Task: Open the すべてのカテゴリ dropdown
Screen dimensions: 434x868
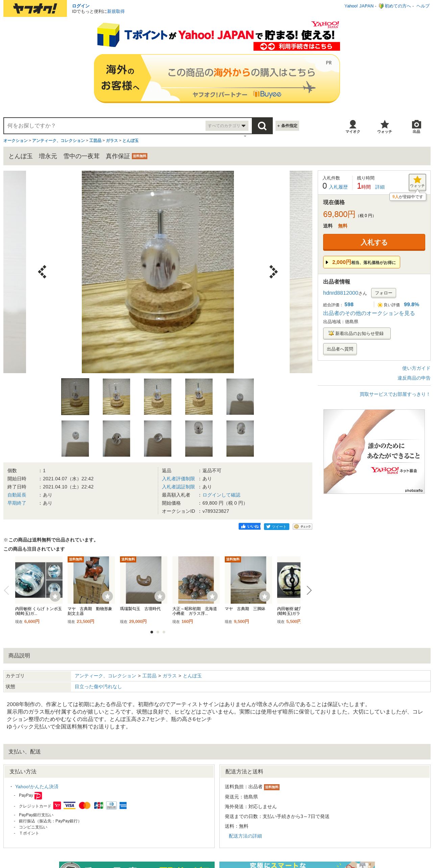Action: [x=227, y=126]
